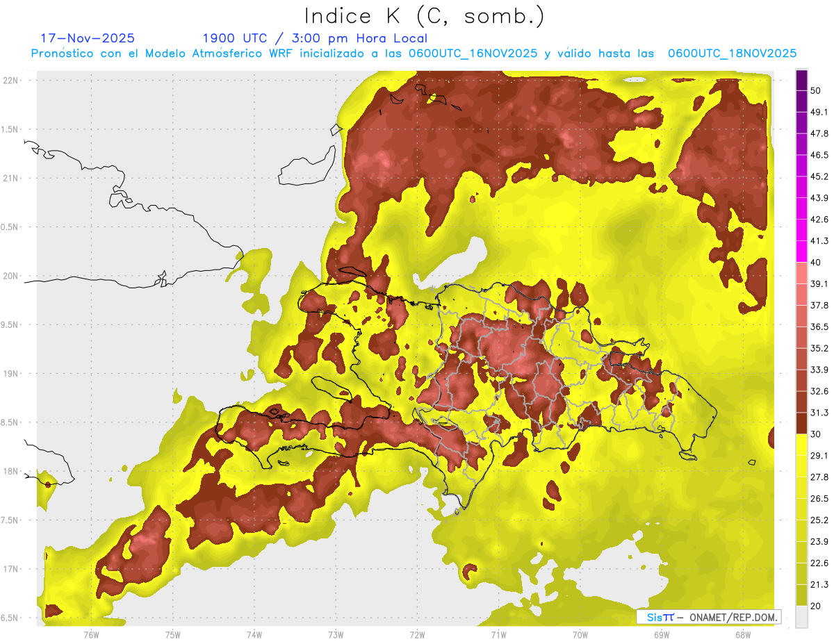Click legend value '37.8'

point(819,306)
